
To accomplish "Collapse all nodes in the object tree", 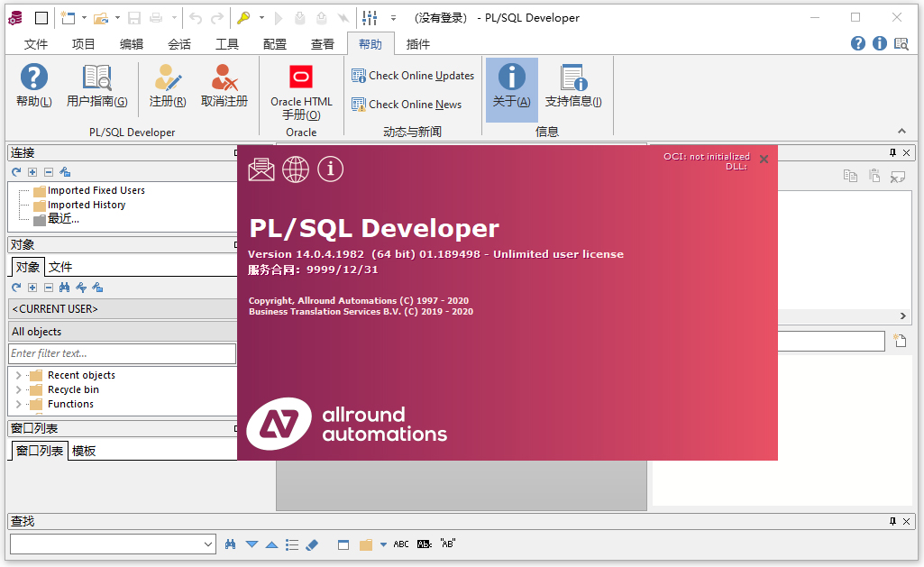I will (x=50, y=287).
